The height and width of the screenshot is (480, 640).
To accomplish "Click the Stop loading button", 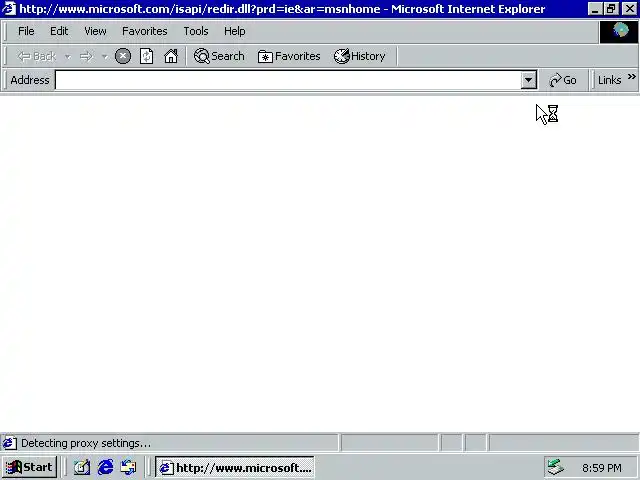I will tap(123, 56).
